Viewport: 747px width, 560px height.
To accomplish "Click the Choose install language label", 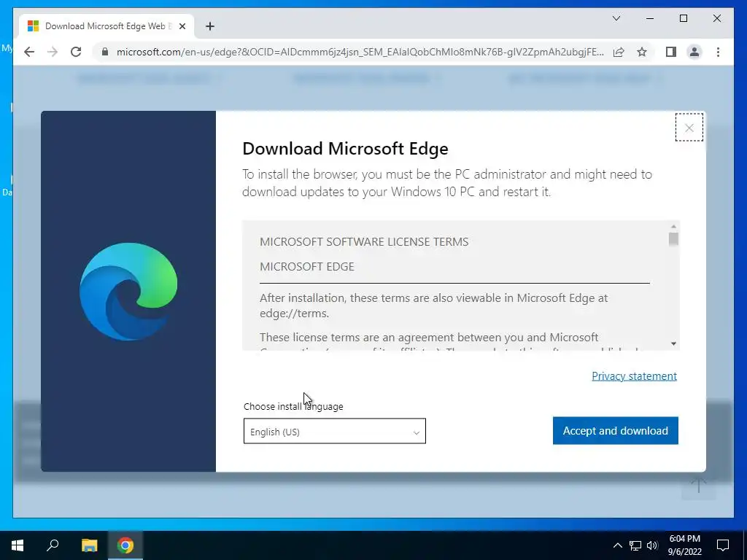I will pyautogui.click(x=293, y=406).
